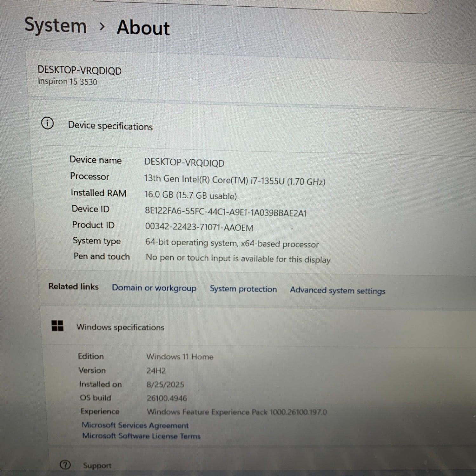Select the Windows 11 Home value
Image resolution: width=476 pixels, height=476 pixels.
coord(180,357)
